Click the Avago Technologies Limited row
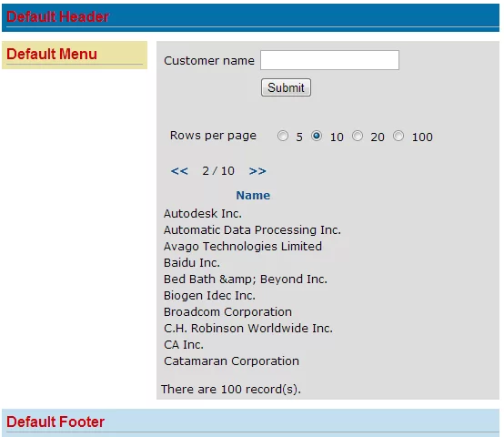This screenshot has width=504, height=437. 243,247
